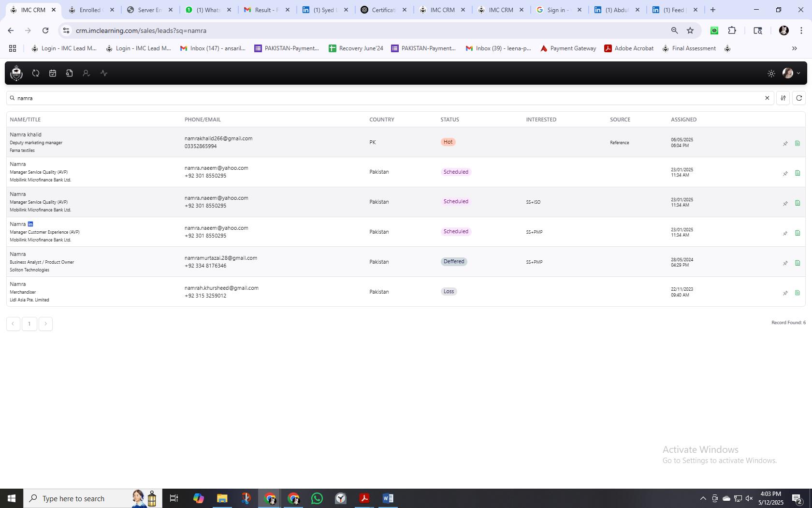Click the ASSIGNED column header
This screenshot has width=812, height=508.
click(683, 120)
